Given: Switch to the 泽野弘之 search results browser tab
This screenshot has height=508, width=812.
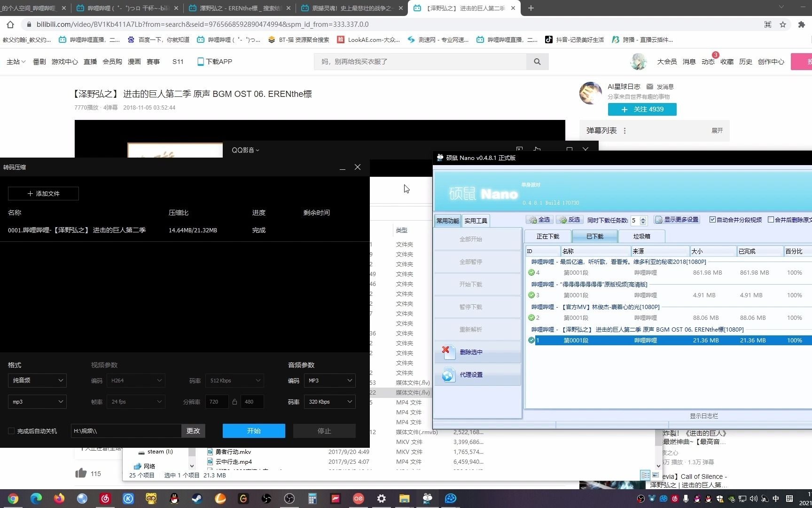Looking at the screenshot, I should (240, 8).
